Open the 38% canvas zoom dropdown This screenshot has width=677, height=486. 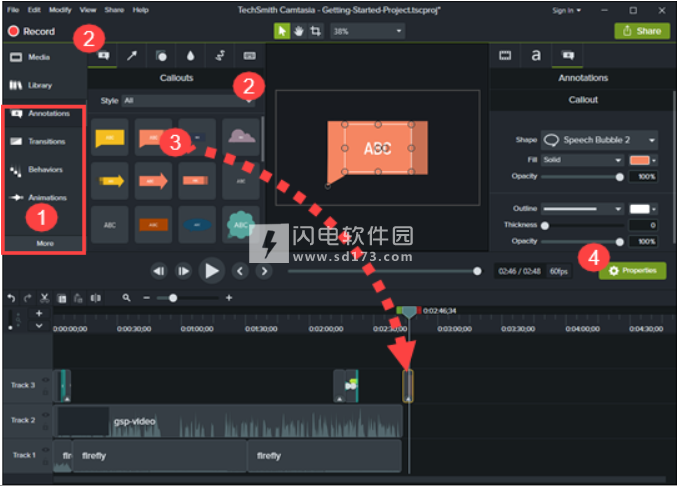[x=367, y=31]
